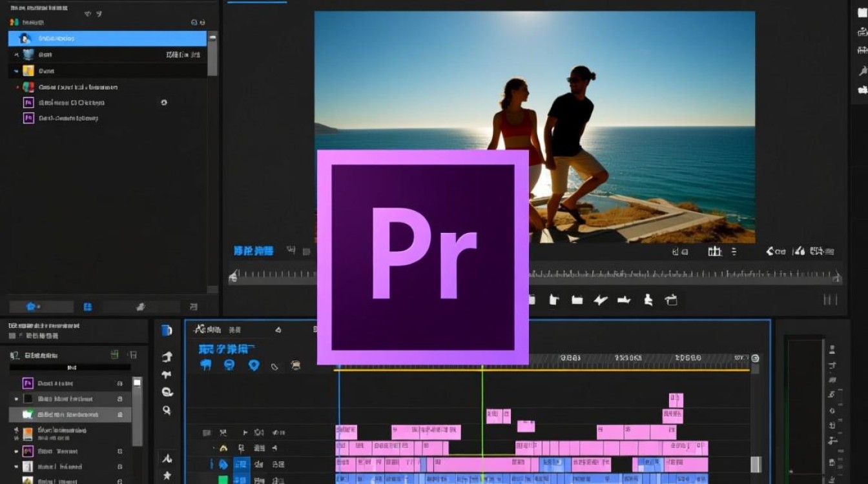Screen dimensions: 868x484
Task: Open the sequence tab at the timeline panel's top-left
Action: pyautogui.click(x=208, y=329)
